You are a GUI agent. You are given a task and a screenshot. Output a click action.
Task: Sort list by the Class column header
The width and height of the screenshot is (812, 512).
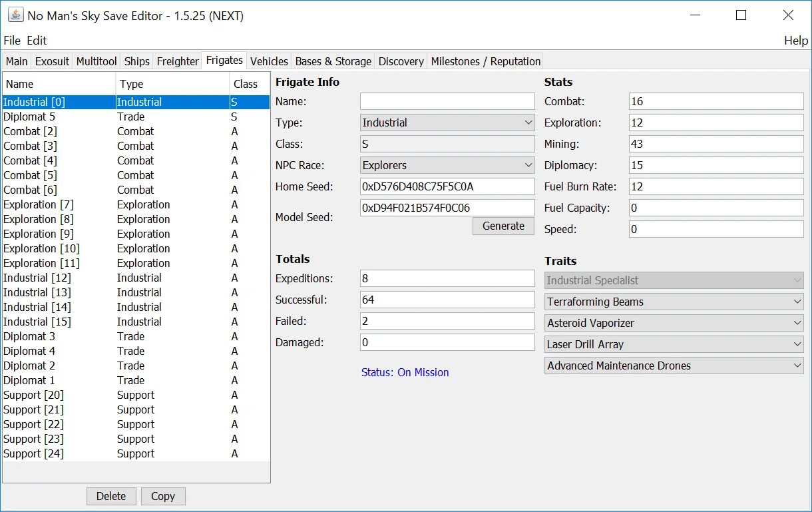pyautogui.click(x=250, y=84)
